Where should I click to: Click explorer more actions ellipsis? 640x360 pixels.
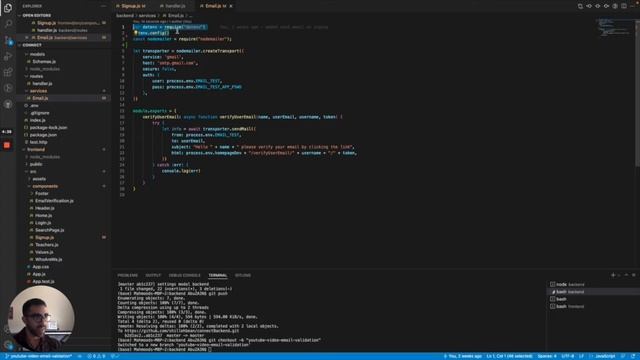click(103, 6)
